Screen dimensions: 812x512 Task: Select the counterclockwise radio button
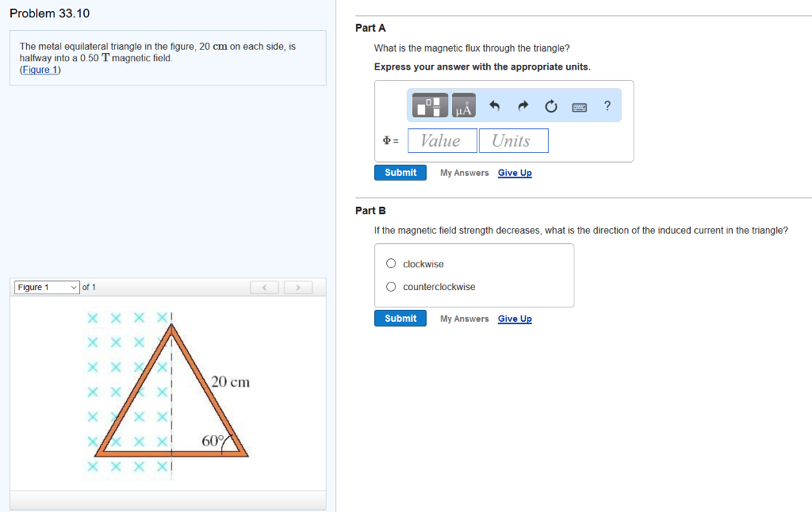click(389, 286)
